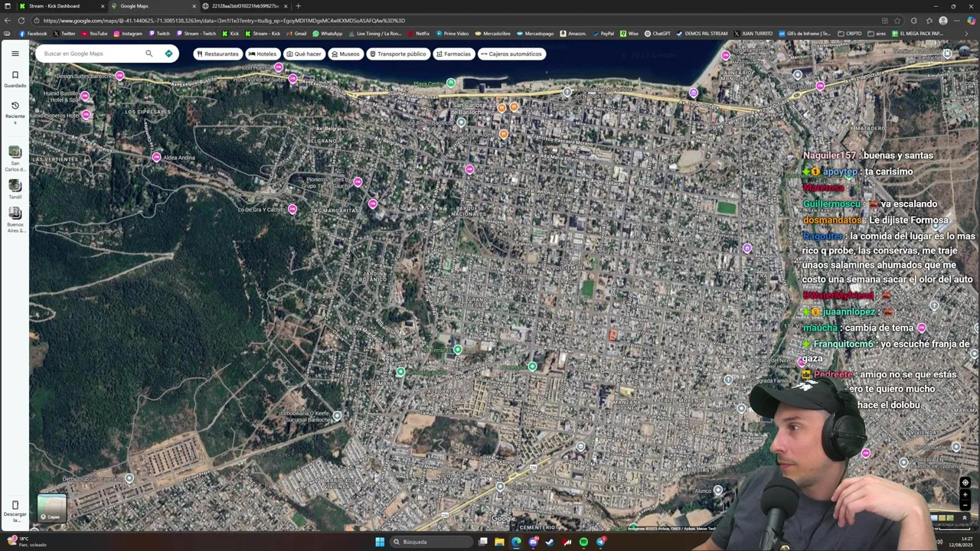Switch to the Google Maps browser tab

pos(152,6)
